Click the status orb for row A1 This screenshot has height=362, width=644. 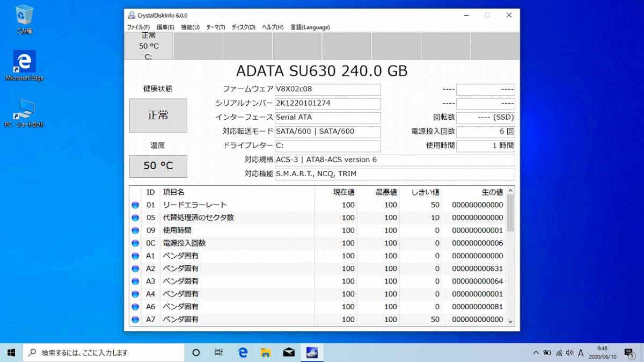click(135, 256)
